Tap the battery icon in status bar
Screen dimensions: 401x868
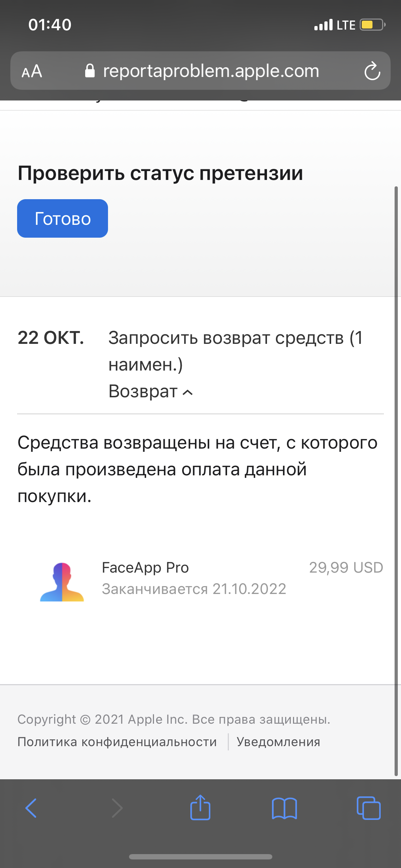point(371,25)
